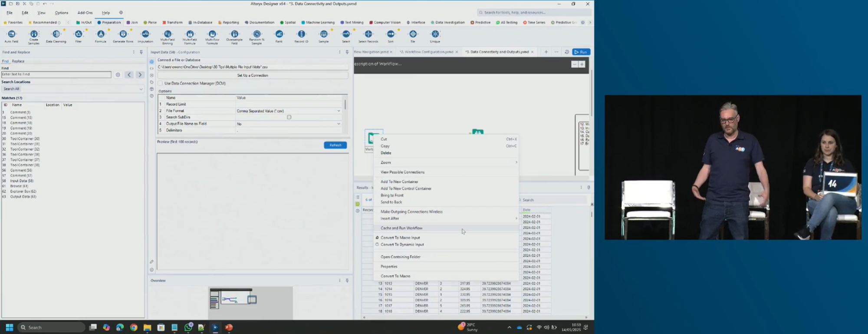This screenshot has height=334, width=868.
Task: Open the Options menu
Action: pos(61,13)
